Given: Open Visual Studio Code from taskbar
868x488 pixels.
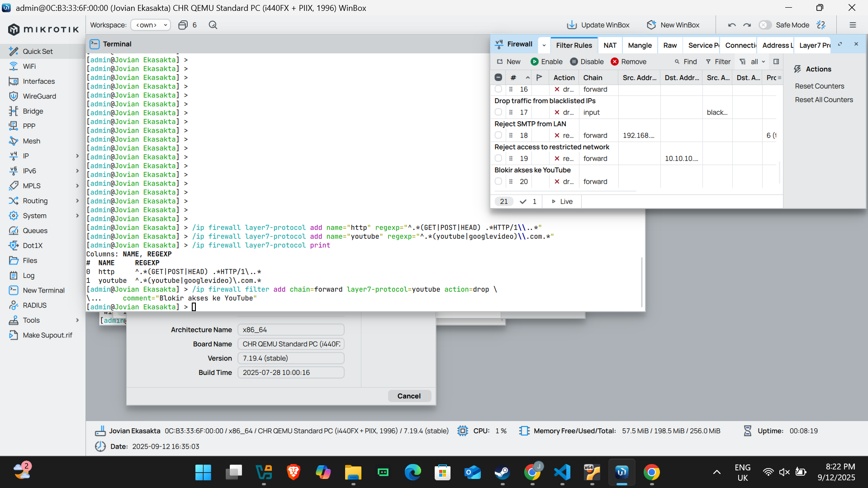Looking at the screenshot, I should (562, 472).
